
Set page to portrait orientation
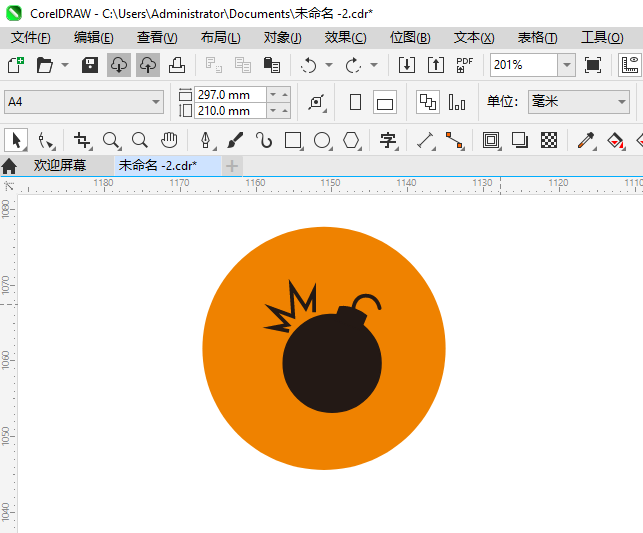click(x=356, y=102)
